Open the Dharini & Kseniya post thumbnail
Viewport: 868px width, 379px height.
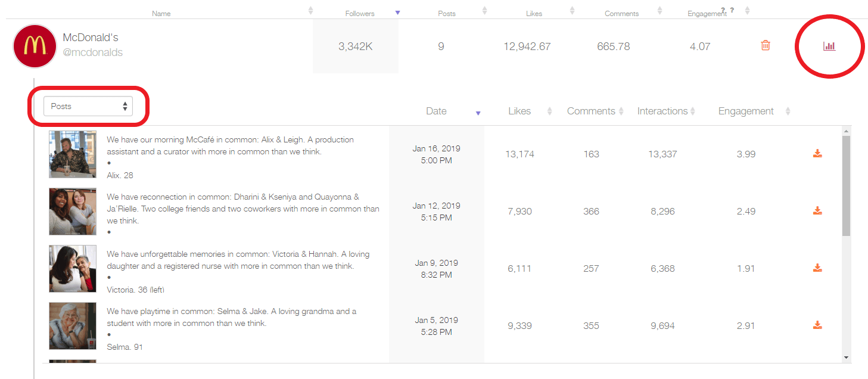click(x=73, y=212)
